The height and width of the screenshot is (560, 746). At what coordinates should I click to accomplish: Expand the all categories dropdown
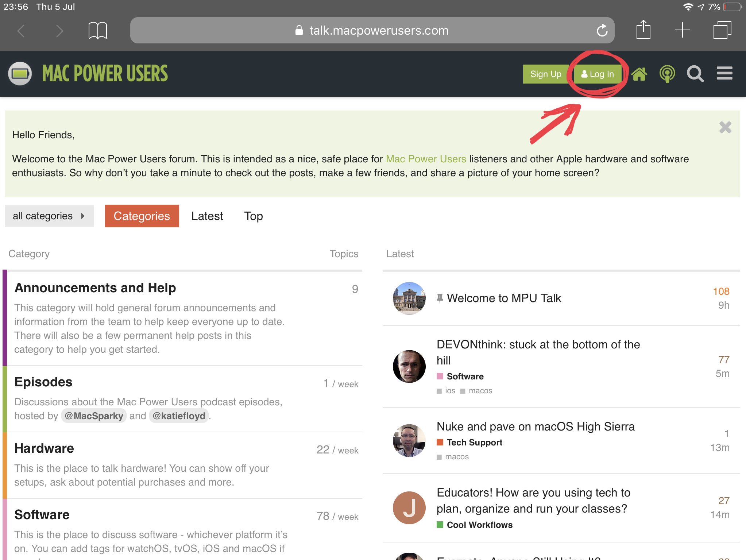tap(49, 216)
